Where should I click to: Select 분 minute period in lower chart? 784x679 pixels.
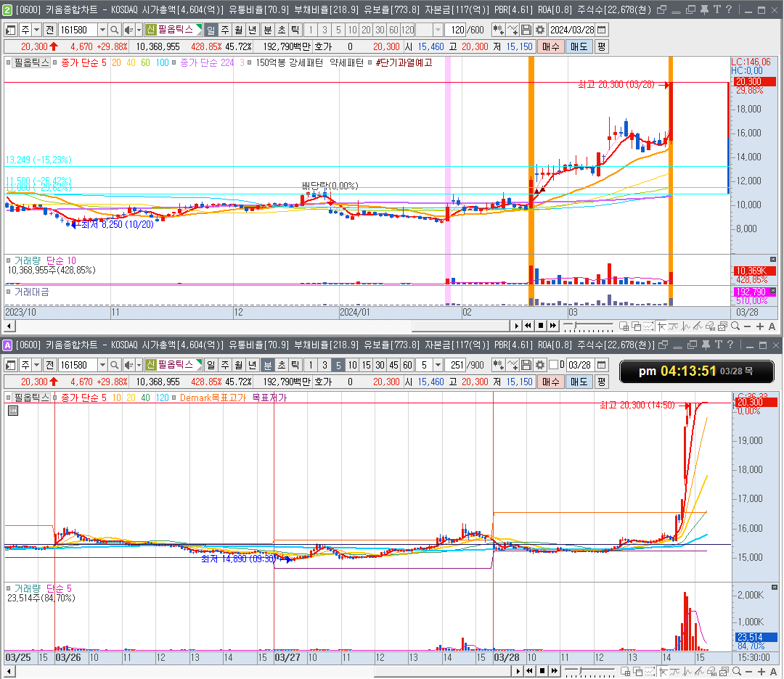[267, 365]
